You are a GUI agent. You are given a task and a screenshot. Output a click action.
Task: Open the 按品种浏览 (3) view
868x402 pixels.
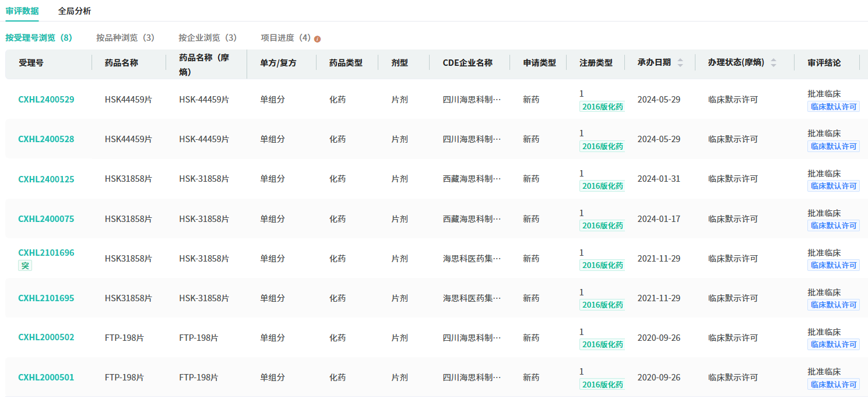(125, 38)
